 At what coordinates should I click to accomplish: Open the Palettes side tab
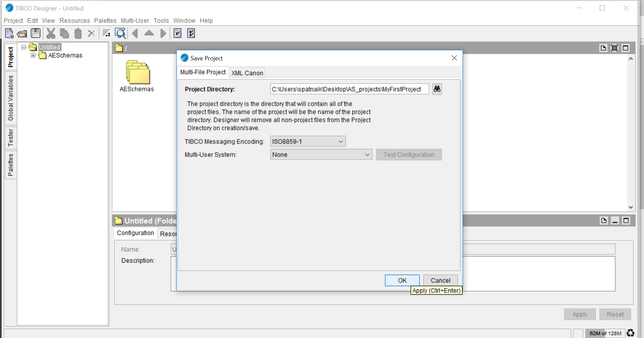pos(11,165)
